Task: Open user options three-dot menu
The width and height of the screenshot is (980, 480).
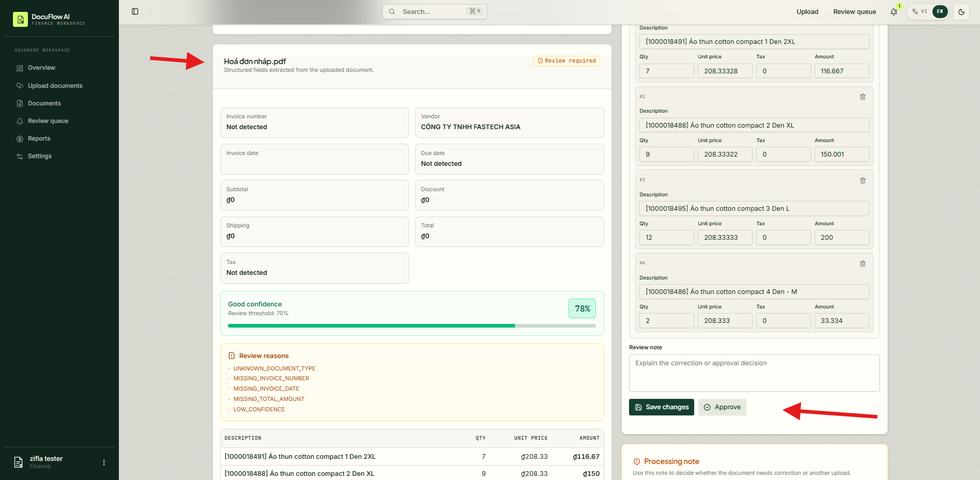Action: [x=104, y=462]
